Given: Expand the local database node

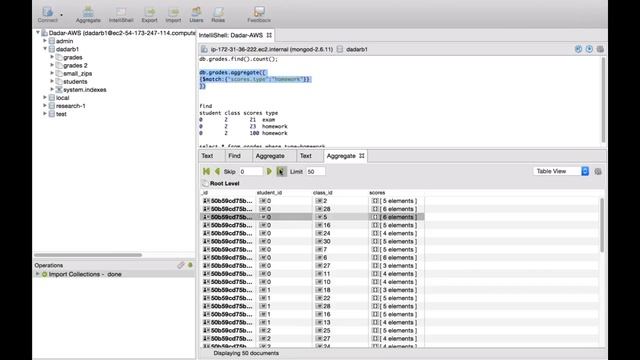Looking at the screenshot, I should tap(45, 98).
